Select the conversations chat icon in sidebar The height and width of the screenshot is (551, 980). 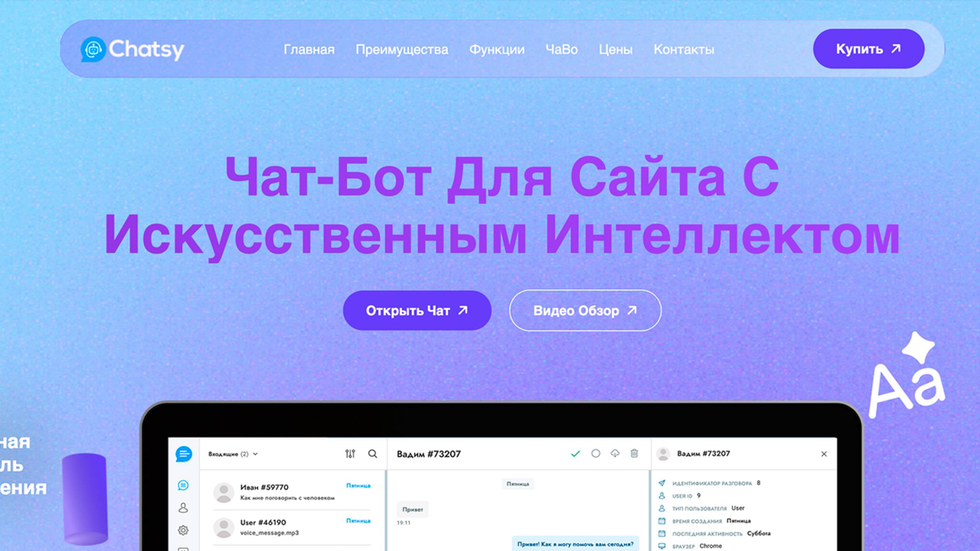tap(183, 486)
